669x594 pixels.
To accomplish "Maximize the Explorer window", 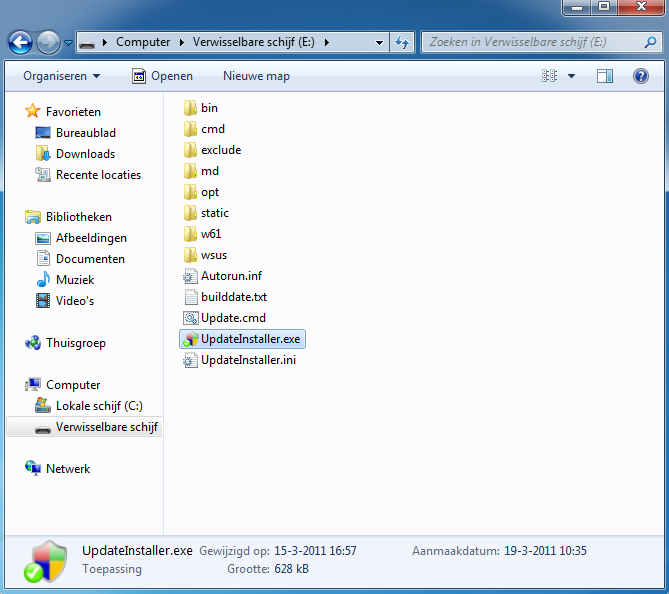I will [x=604, y=7].
